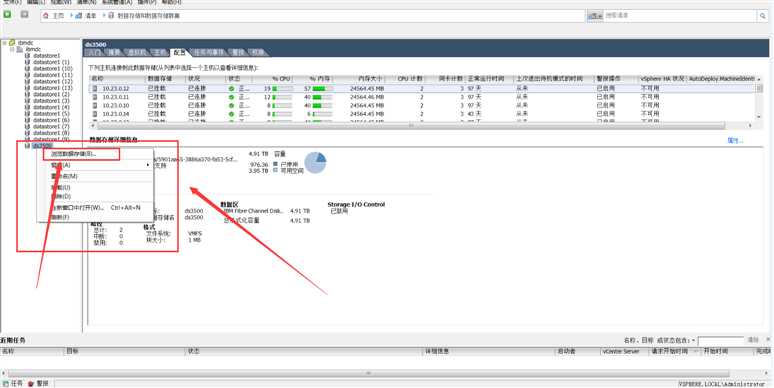This screenshot has width=774, height=388.
Task: Click the datastore1 (10) datastore icon
Action: pyautogui.click(x=28, y=69)
